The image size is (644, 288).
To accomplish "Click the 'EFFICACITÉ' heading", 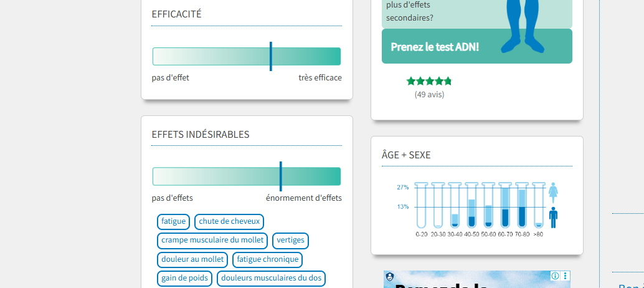I will (177, 14).
